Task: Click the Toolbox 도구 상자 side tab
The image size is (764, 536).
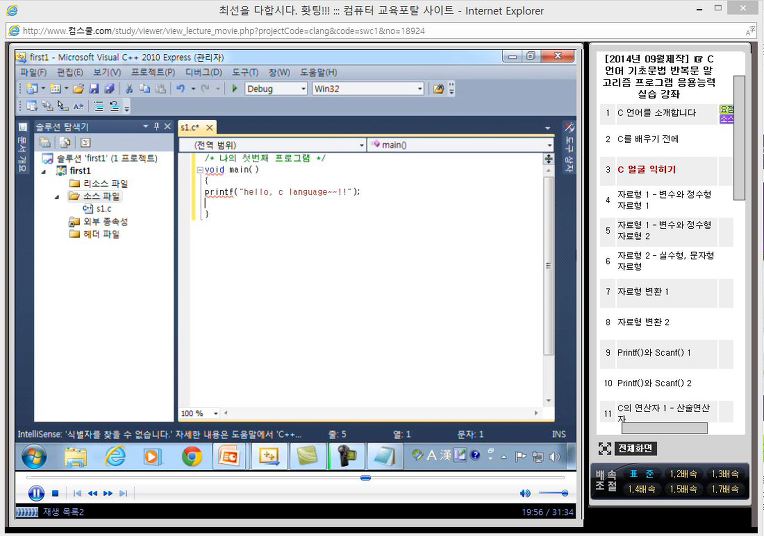Action: point(569,148)
